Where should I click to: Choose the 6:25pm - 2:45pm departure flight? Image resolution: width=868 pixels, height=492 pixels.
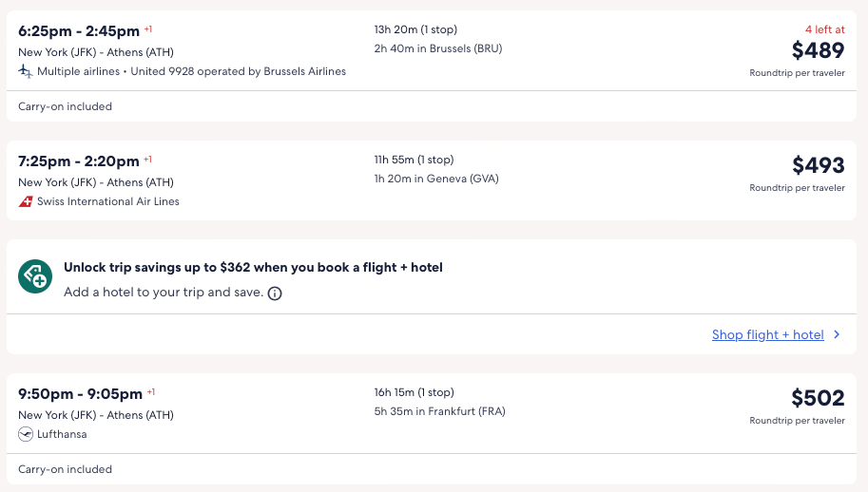point(79,30)
